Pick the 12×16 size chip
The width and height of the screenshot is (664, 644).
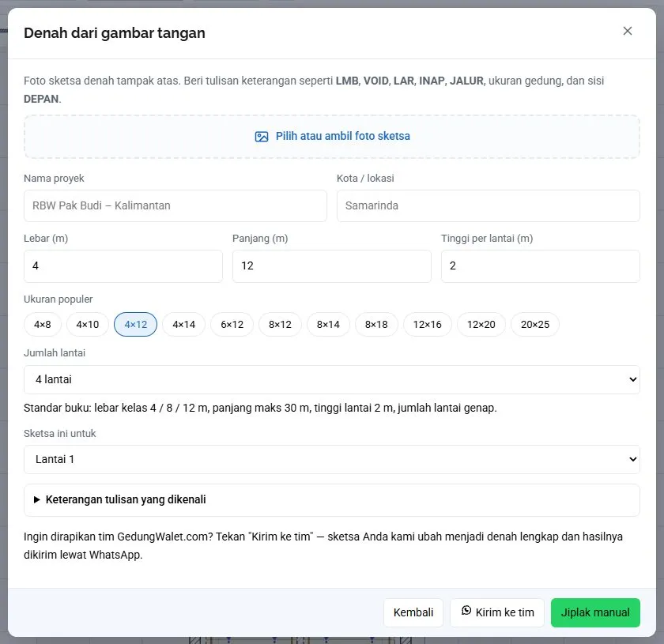coord(428,324)
